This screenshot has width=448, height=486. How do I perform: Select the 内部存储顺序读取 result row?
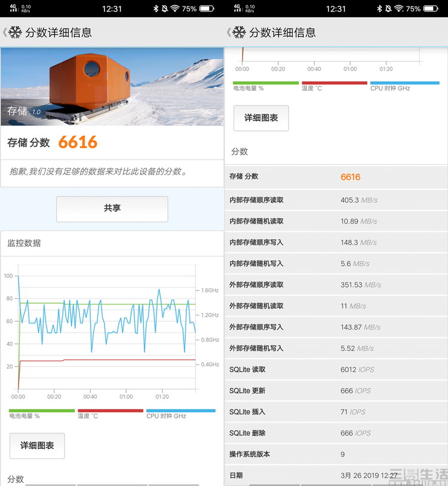336,200
